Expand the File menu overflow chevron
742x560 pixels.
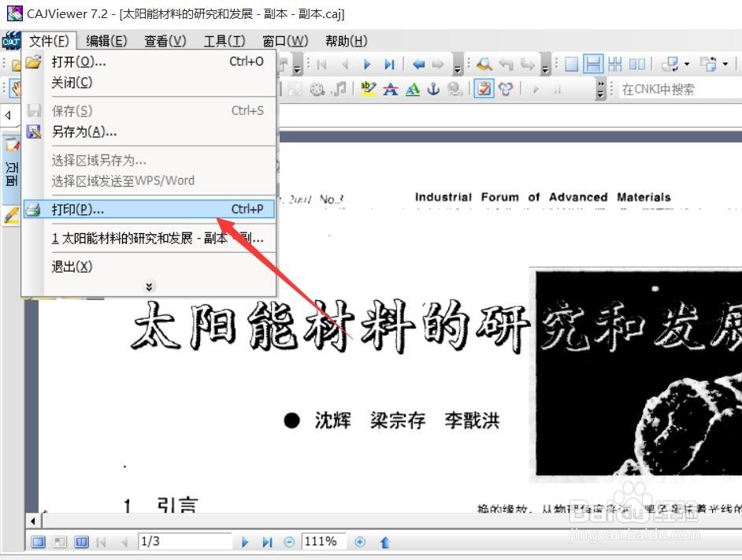(149, 286)
